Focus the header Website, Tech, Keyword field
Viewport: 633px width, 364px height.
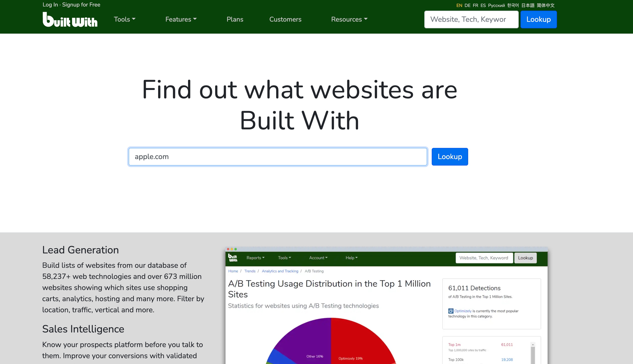click(x=471, y=19)
